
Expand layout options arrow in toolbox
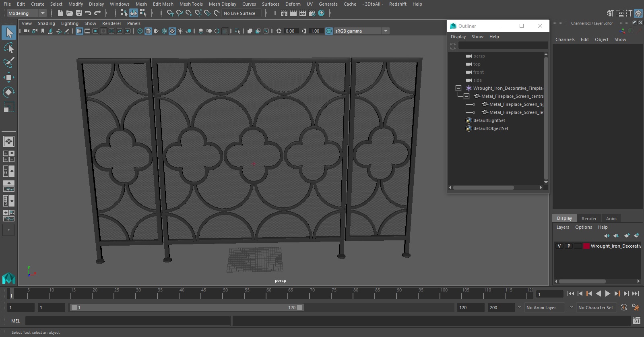[8, 230]
